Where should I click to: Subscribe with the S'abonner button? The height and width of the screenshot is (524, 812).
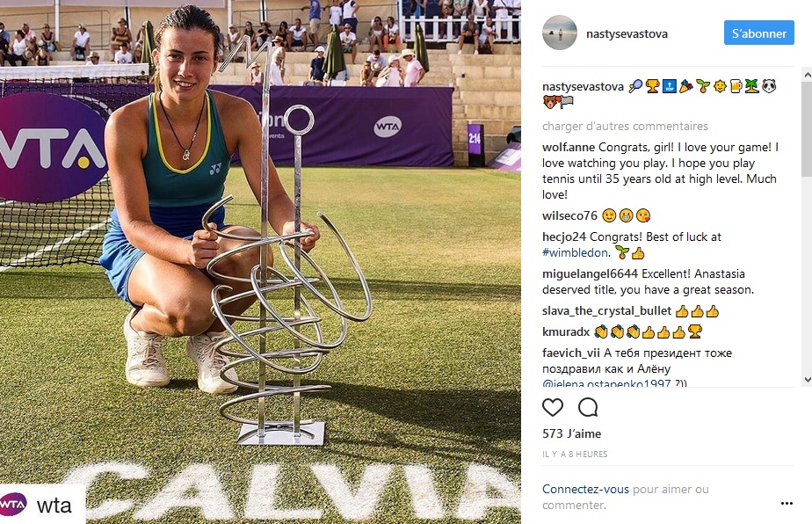click(x=758, y=33)
